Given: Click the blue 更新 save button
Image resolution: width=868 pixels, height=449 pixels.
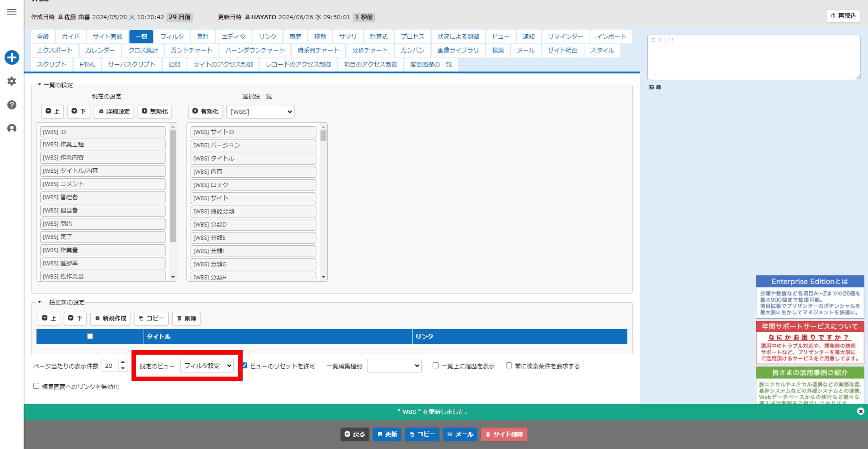Looking at the screenshot, I should [387, 434].
